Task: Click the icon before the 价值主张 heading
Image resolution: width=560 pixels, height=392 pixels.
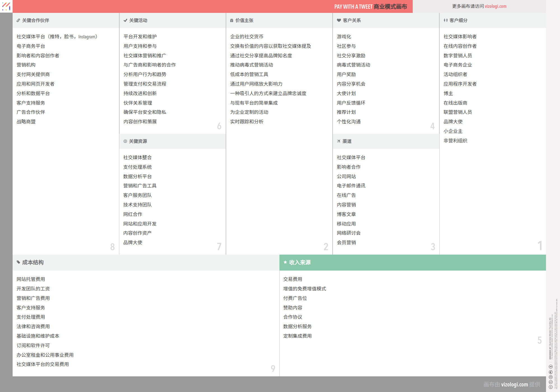Action: click(x=231, y=20)
